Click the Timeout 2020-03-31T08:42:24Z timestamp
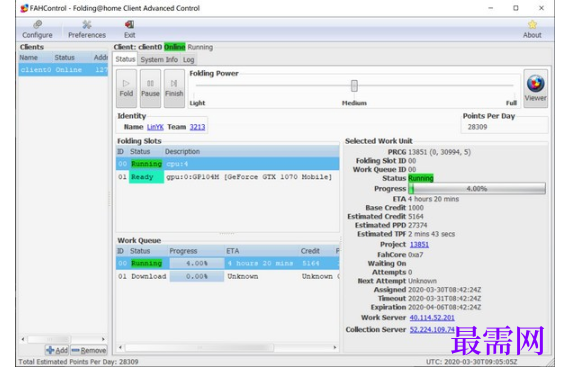The image size is (563, 372). pos(445,299)
